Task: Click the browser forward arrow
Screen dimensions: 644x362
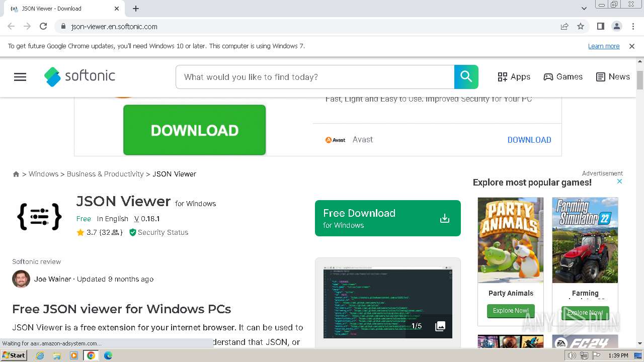Action: [x=27, y=26]
